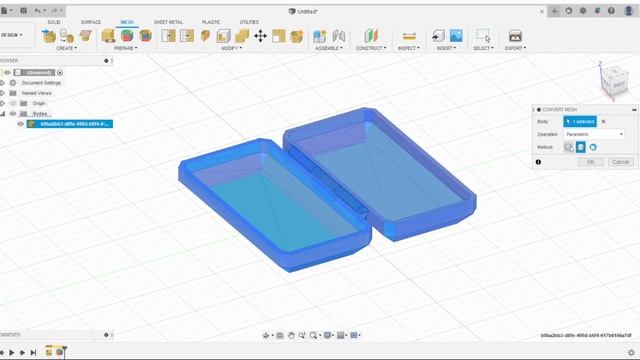Switch to the SHEET METAL tab
This screenshot has width=640, height=360.
click(168, 22)
